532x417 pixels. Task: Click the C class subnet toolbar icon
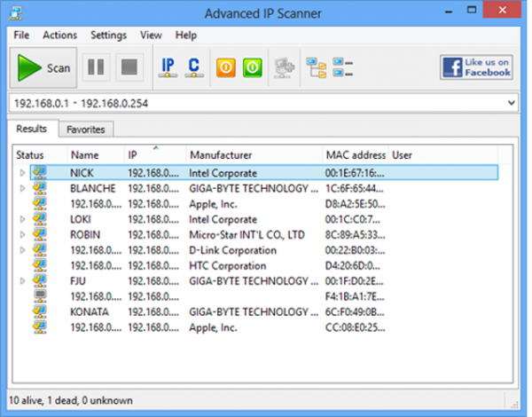193,68
